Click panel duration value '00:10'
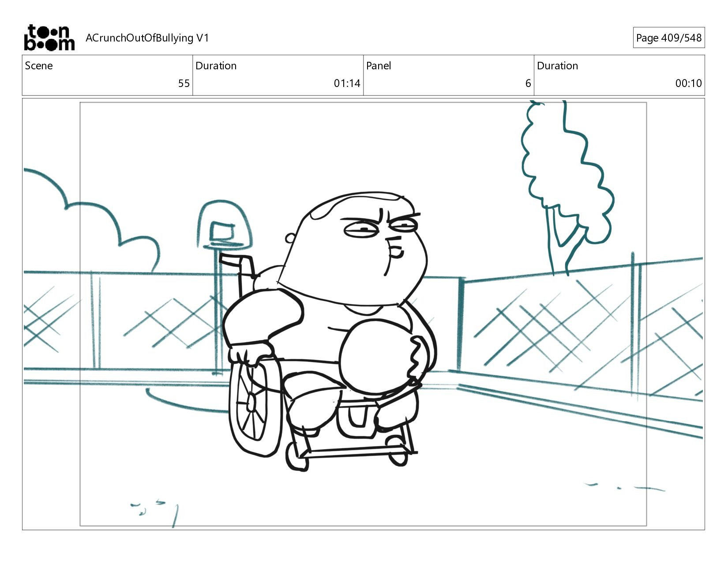728x563 pixels. pyautogui.click(x=688, y=83)
